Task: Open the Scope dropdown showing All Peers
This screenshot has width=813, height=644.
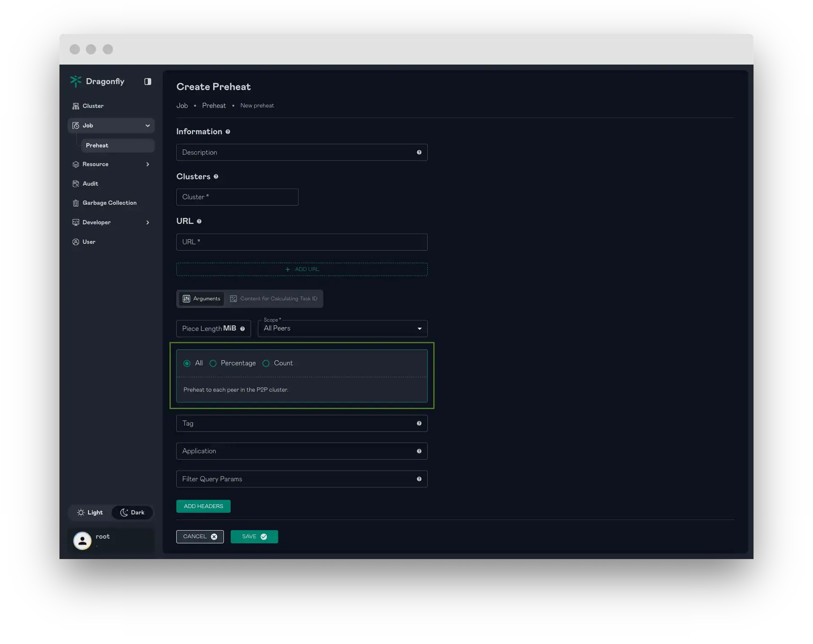Action: (x=342, y=328)
